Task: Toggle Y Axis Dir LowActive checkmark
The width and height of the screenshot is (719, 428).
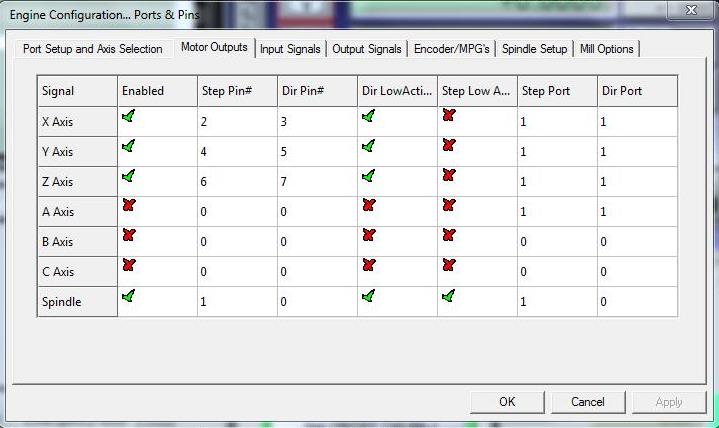Action: 369,147
